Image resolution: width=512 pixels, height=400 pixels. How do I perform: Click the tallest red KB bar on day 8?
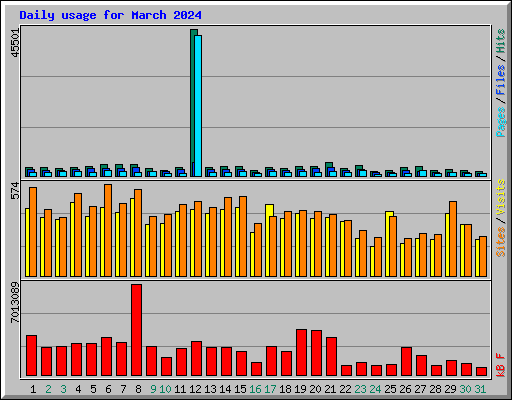(x=136, y=330)
